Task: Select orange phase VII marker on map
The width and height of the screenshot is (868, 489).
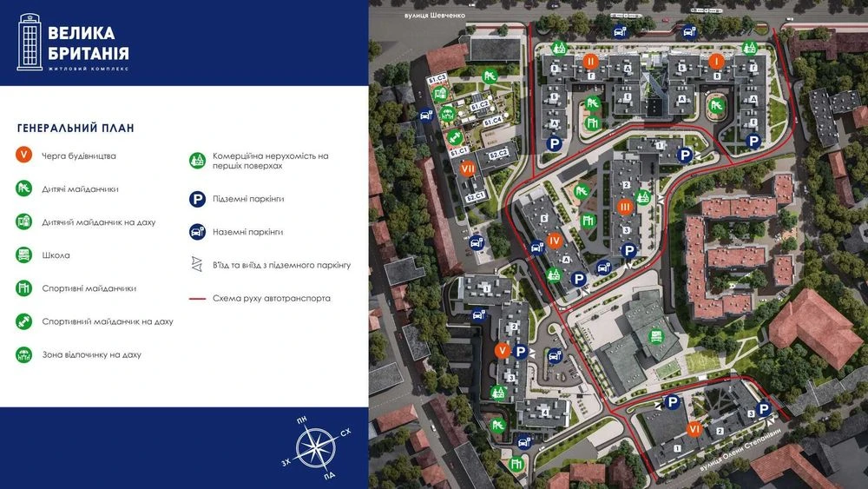Action: coord(468,168)
